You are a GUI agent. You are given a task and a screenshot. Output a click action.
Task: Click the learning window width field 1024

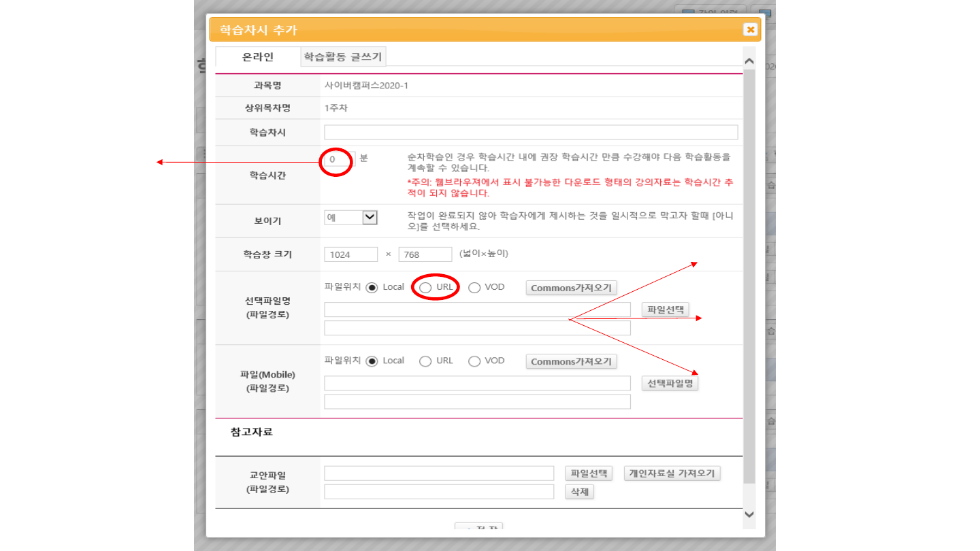pyautogui.click(x=350, y=254)
